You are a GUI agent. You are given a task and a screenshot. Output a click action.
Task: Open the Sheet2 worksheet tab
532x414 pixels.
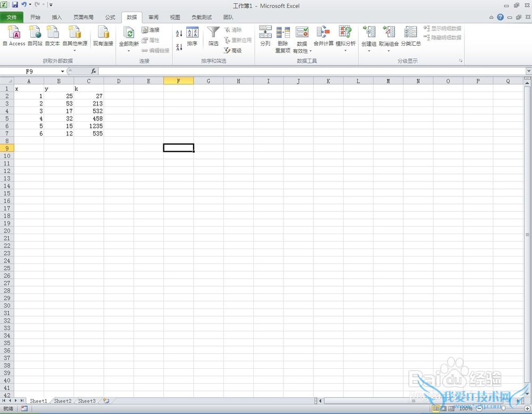pos(63,401)
